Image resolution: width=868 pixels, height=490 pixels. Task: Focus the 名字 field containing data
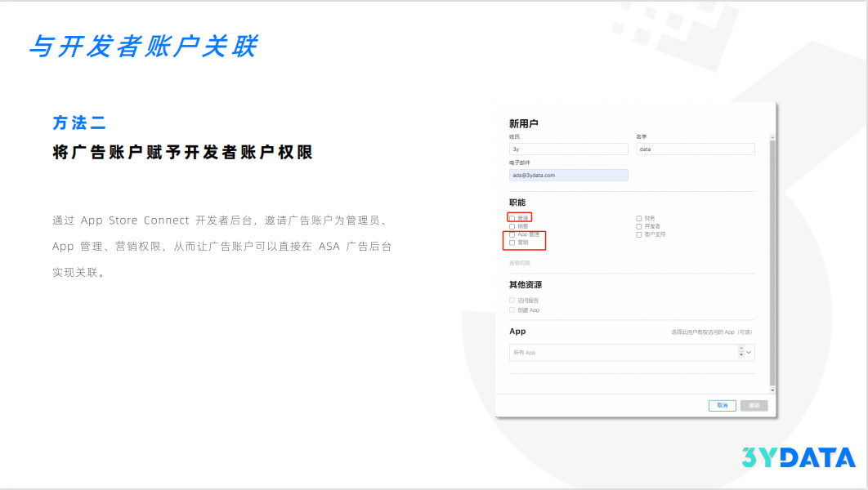(x=696, y=149)
